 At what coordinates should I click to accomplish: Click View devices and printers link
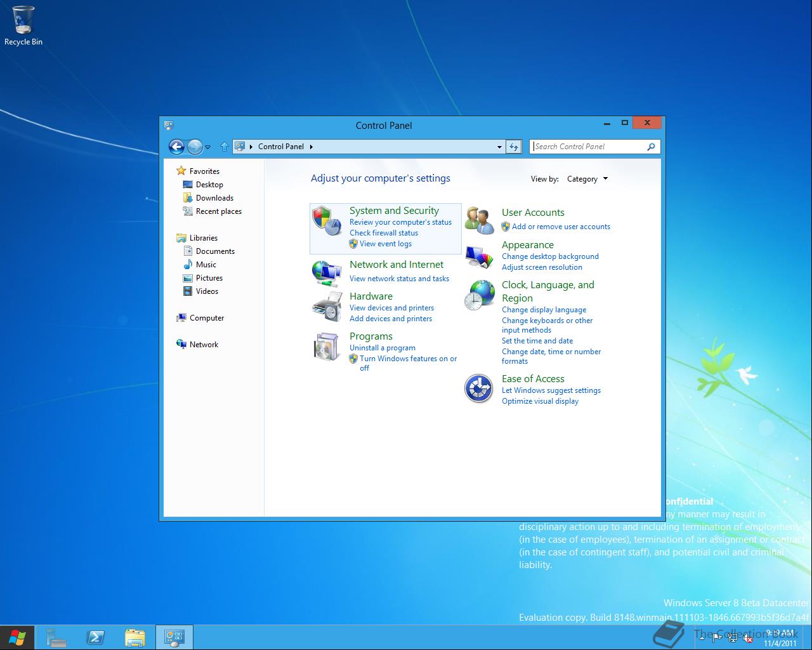391,308
